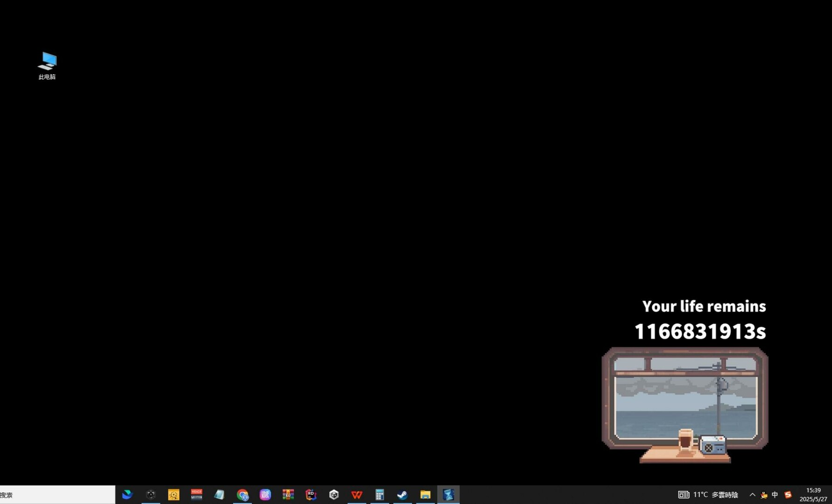Open File Explorer from taskbar

pos(425,495)
